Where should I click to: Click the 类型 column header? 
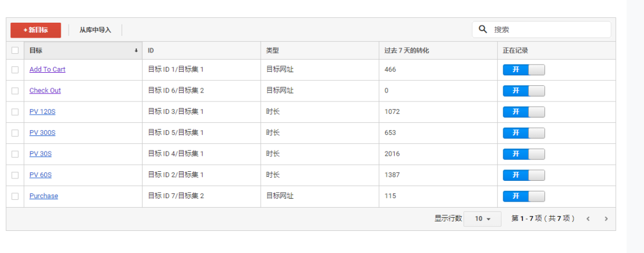273,51
